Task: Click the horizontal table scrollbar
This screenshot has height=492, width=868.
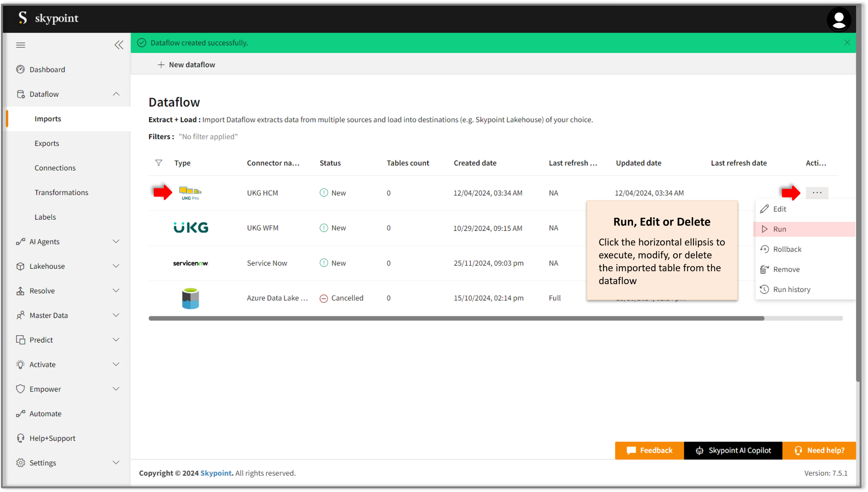Action: [456, 319]
